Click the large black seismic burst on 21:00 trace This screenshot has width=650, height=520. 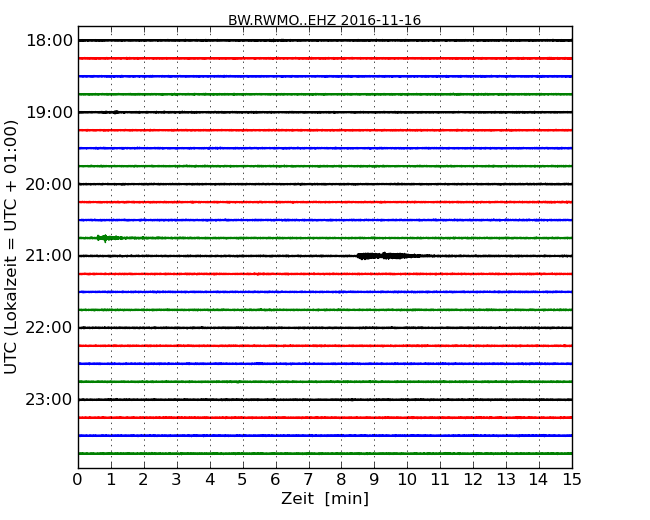[390, 256]
